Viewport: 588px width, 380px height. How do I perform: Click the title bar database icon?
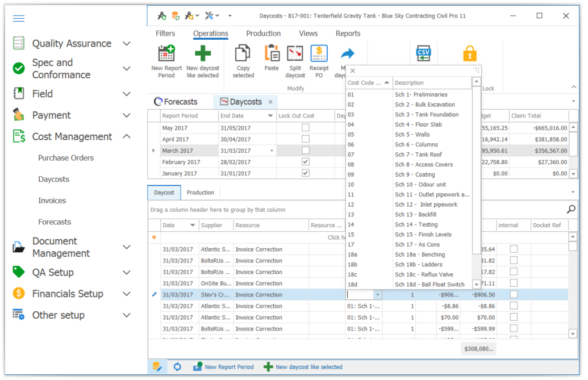tap(175, 16)
